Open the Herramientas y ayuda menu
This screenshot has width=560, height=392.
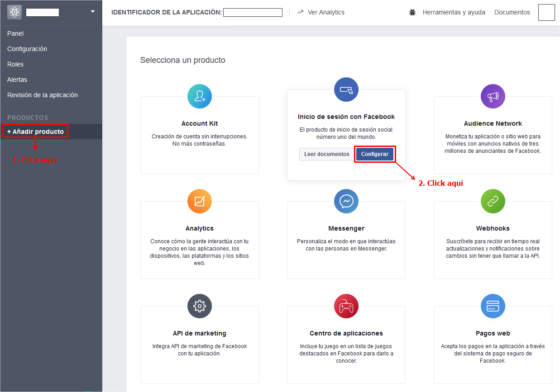(454, 13)
